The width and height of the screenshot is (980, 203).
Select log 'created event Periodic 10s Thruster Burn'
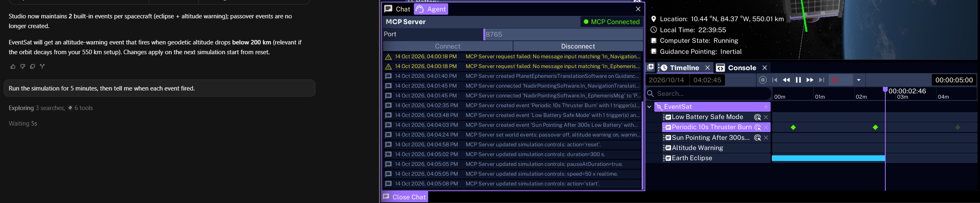pyautogui.click(x=512, y=106)
